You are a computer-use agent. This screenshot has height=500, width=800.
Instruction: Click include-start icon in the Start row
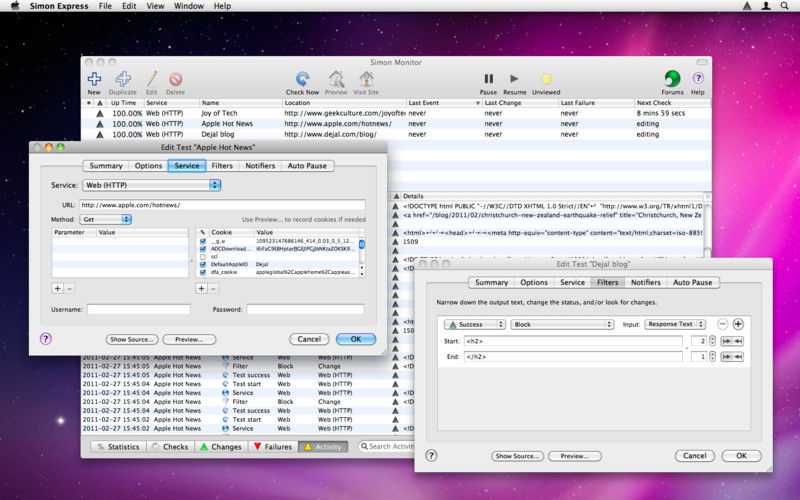[x=726, y=341]
